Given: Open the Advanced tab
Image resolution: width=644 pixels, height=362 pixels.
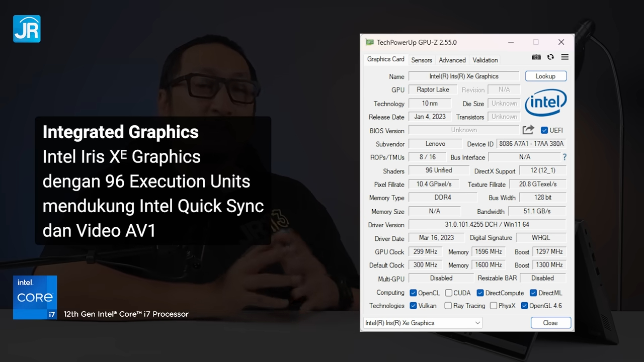Looking at the screenshot, I should coord(452,60).
